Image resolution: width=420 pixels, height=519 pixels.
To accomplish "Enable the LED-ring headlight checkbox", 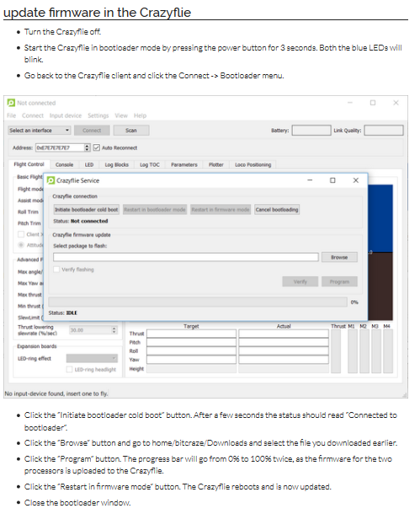I will click(70, 369).
